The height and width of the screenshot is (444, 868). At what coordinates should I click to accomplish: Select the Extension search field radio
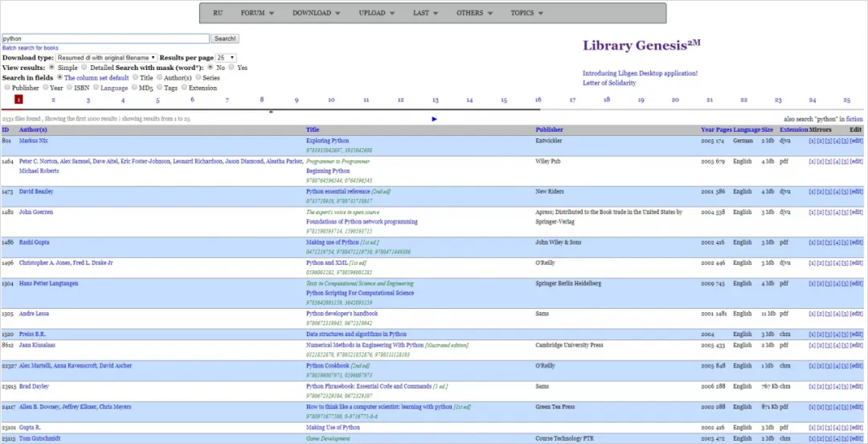tap(184, 88)
